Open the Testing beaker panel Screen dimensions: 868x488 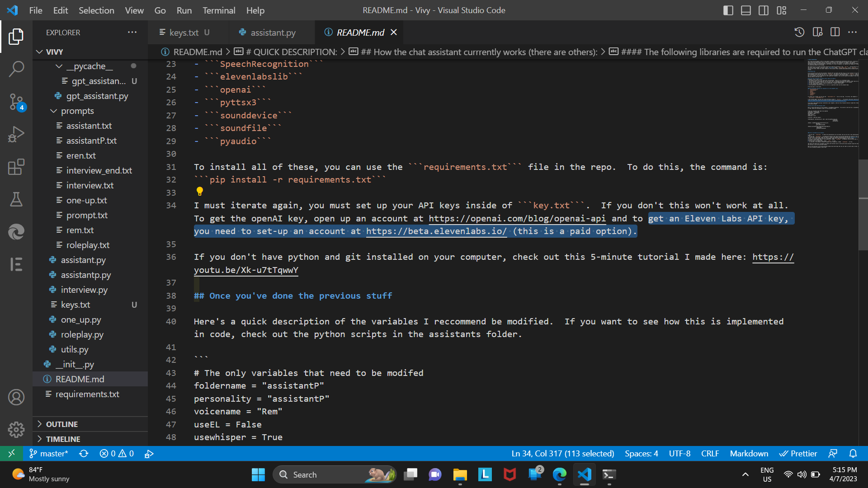point(16,200)
